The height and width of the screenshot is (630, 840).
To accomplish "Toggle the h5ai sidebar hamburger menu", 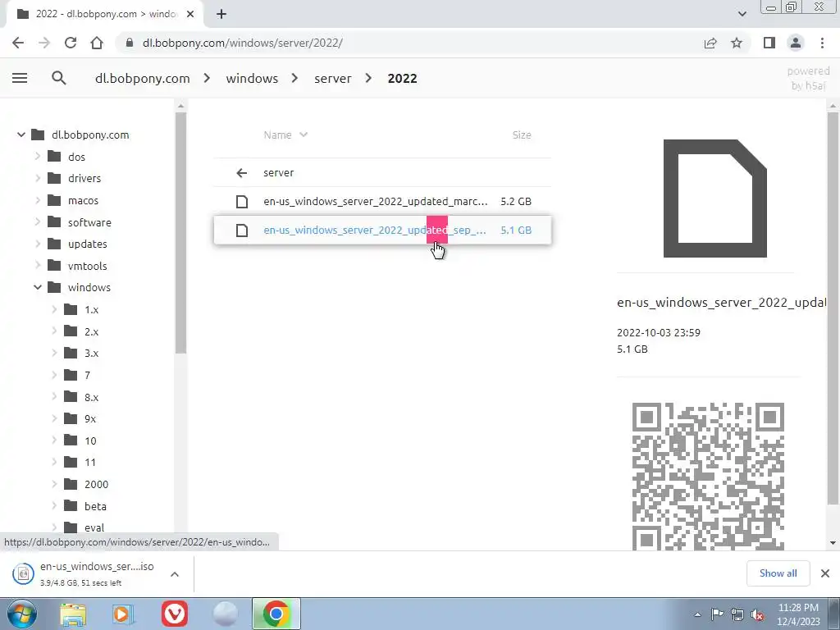I will (20, 78).
